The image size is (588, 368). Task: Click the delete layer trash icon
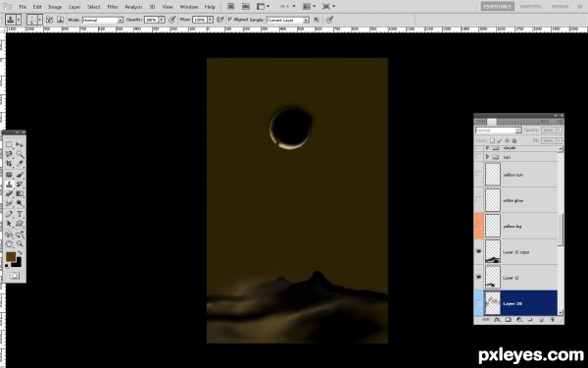[552, 320]
